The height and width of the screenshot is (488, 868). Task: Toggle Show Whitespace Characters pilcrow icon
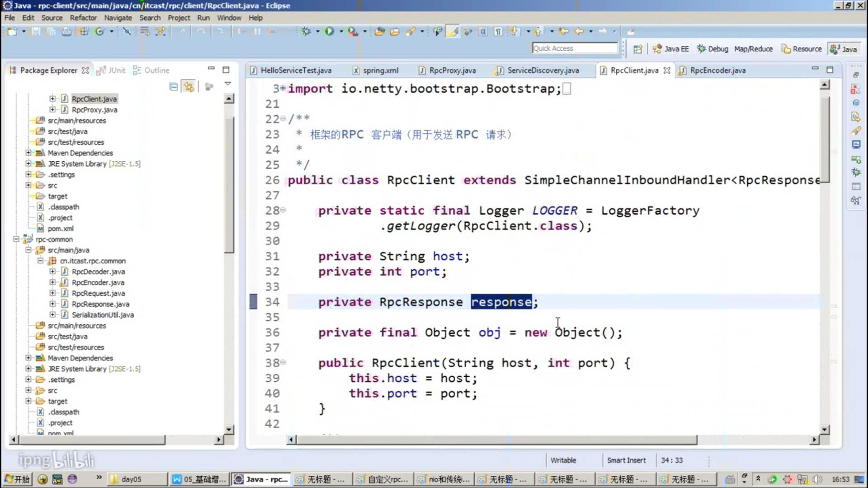498,32
